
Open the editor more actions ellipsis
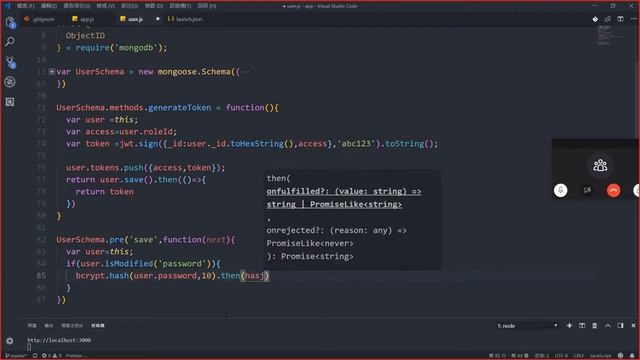pos(633,19)
